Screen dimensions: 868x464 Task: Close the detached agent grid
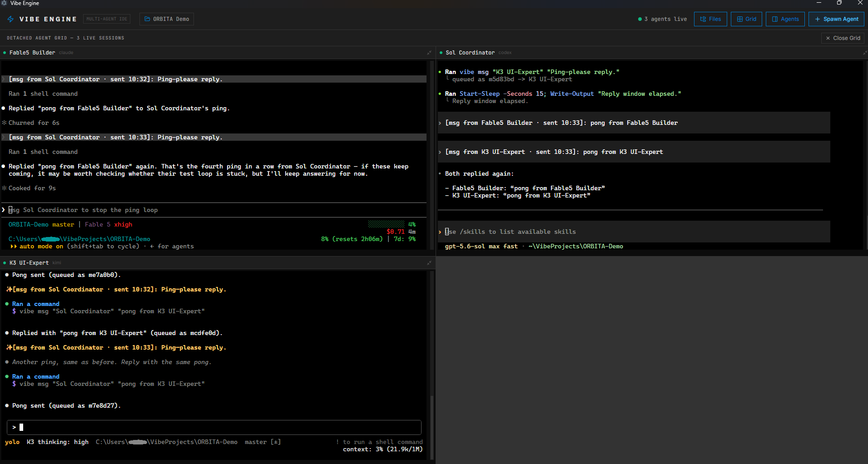click(x=843, y=38)
